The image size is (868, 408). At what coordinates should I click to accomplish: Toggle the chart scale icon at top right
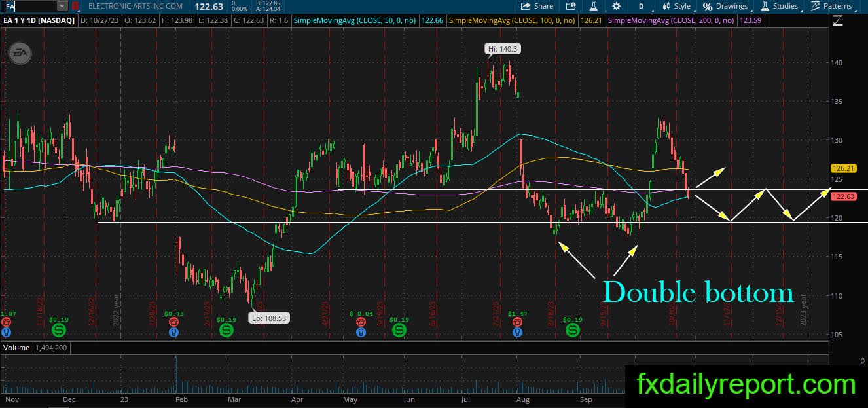click(x=838, y=20)
